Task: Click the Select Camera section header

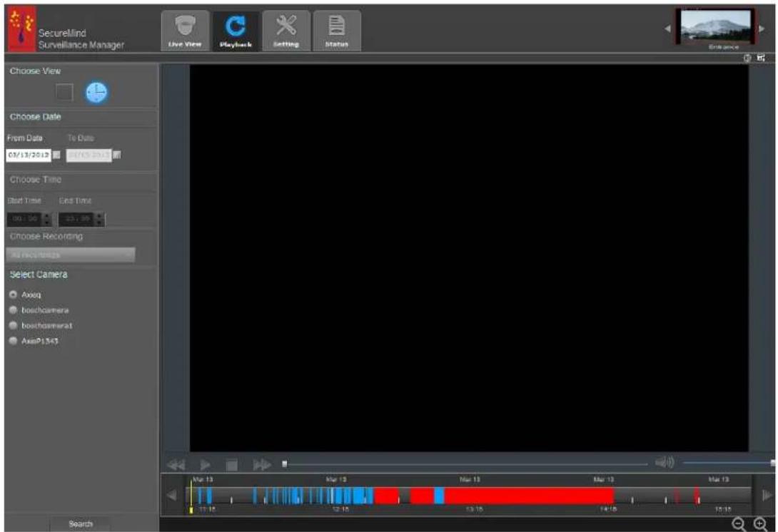Action: pos(39,275)
